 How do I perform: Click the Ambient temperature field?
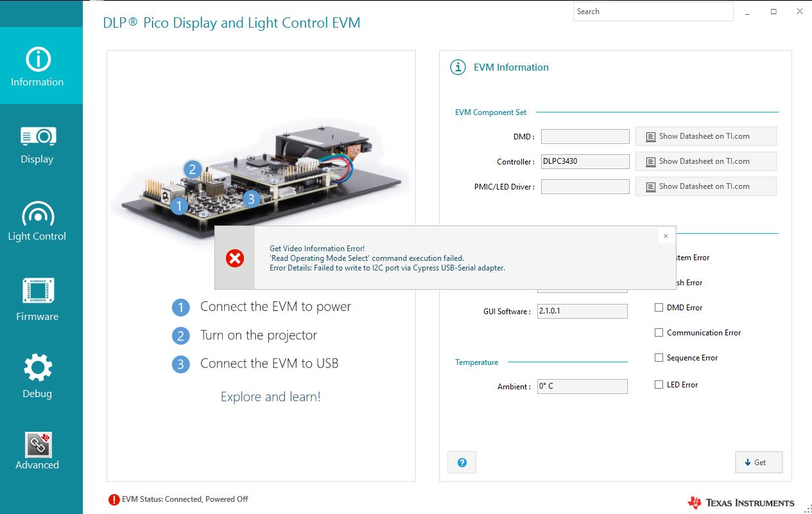(582, 386)
